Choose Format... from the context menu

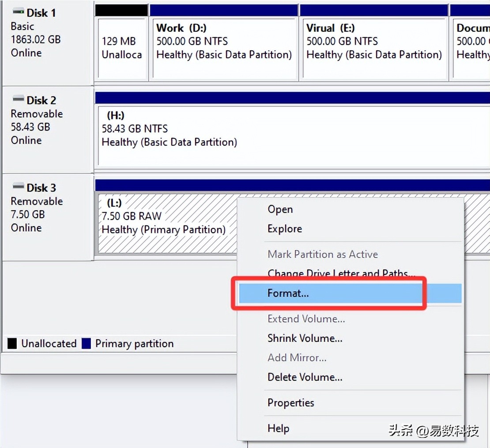(288, 293)
